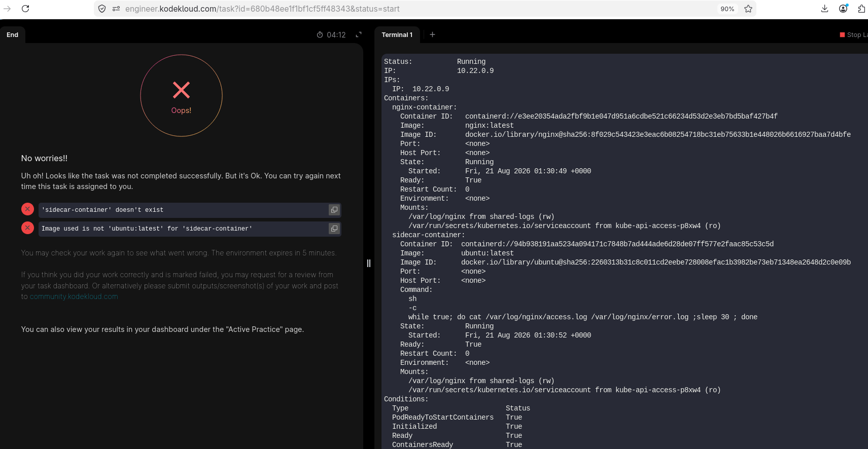The image size is (868, 449).
Task: Click the "ubuntu:latest" image value in the terminal
Action: tap(488, 253)
